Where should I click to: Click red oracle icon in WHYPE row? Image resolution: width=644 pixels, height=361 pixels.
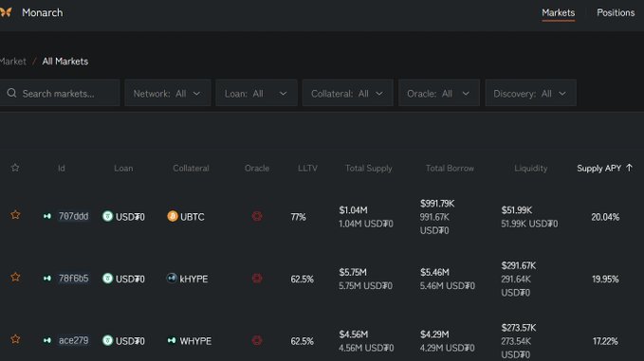257,340
